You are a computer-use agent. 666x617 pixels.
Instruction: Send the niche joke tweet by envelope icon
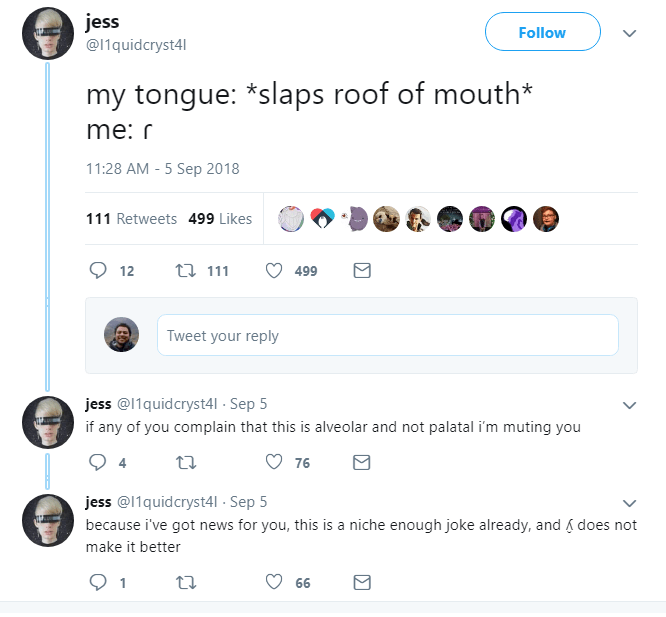click(362, 583)
